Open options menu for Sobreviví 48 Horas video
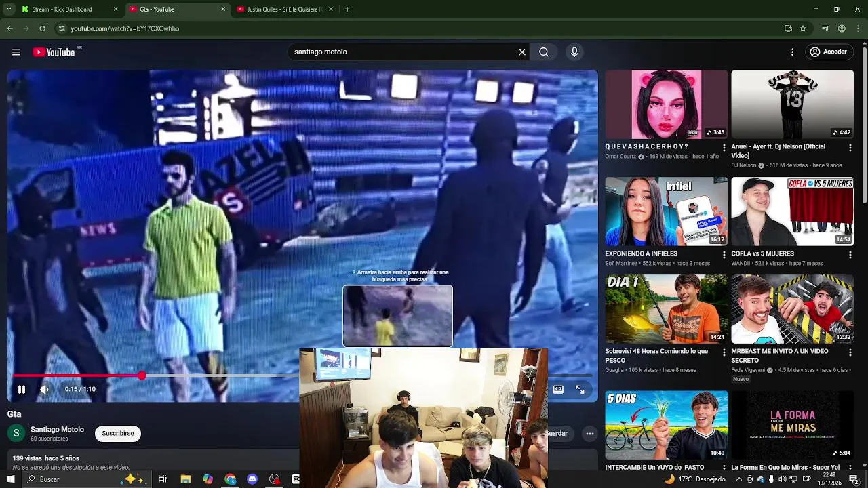 (724, 352)
